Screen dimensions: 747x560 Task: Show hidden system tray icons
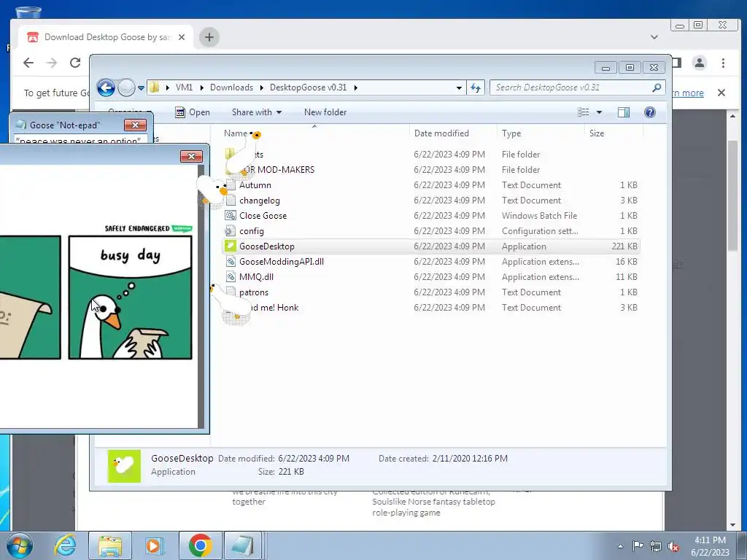620,546
